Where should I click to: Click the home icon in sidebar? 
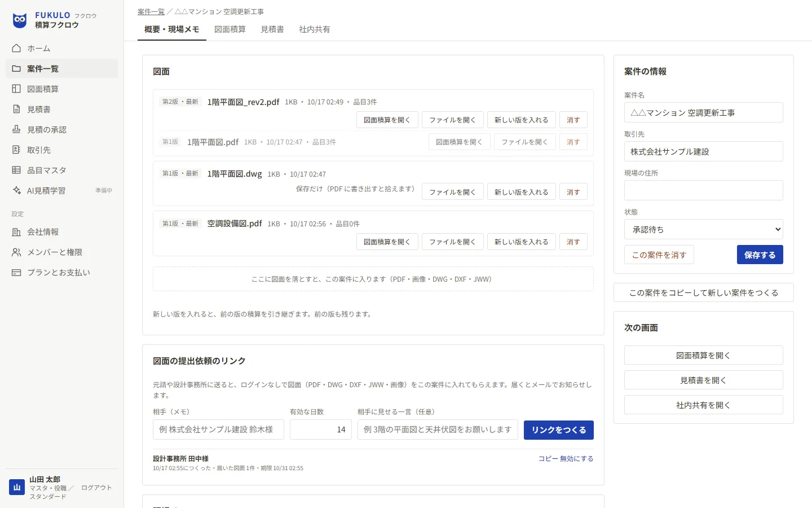(16, 48)
